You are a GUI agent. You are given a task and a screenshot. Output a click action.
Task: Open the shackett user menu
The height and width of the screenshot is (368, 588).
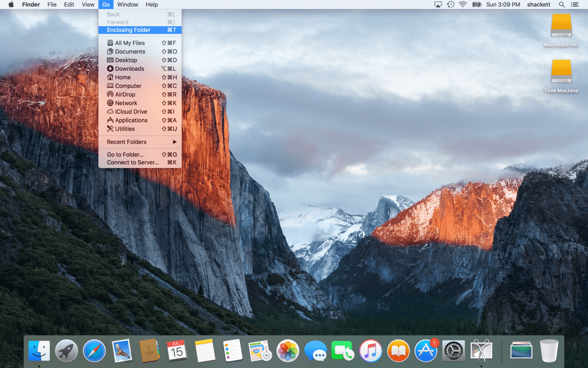(539, 5)
